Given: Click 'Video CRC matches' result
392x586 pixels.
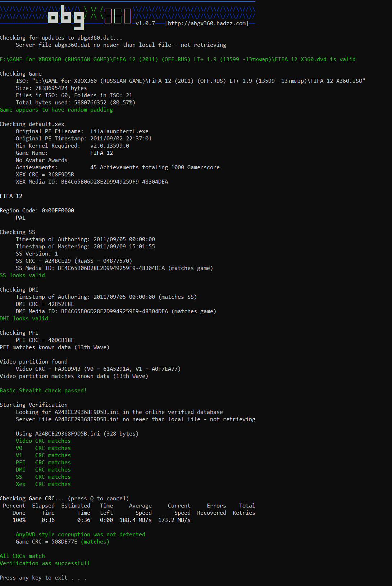Looking at the screenshot, I should tap(43, 441).
